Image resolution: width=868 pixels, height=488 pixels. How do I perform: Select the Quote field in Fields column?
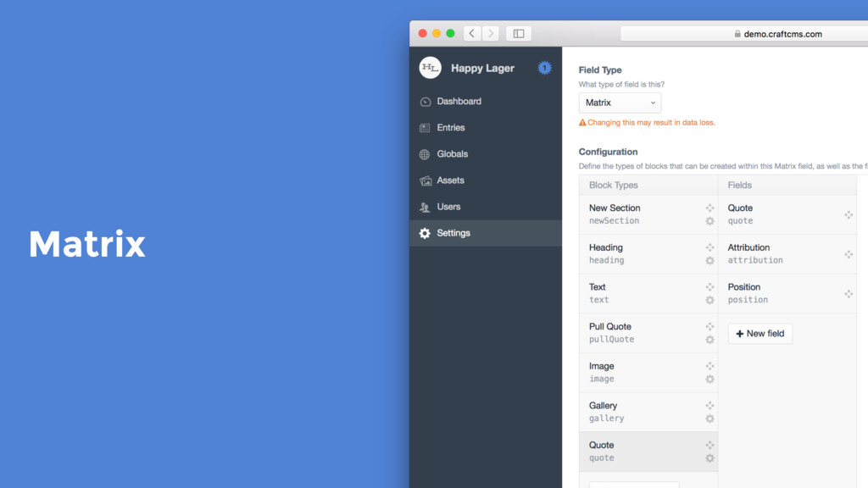click(x=787, y=214)
